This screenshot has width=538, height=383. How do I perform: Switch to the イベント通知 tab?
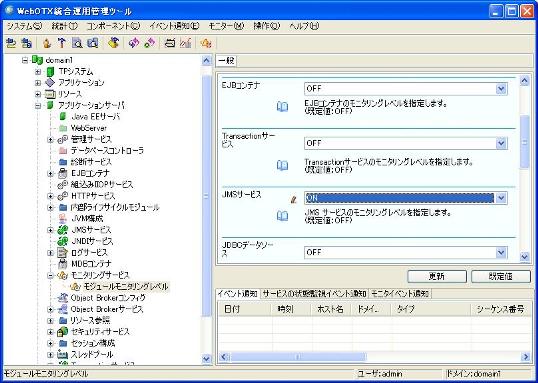pos(237,294)
